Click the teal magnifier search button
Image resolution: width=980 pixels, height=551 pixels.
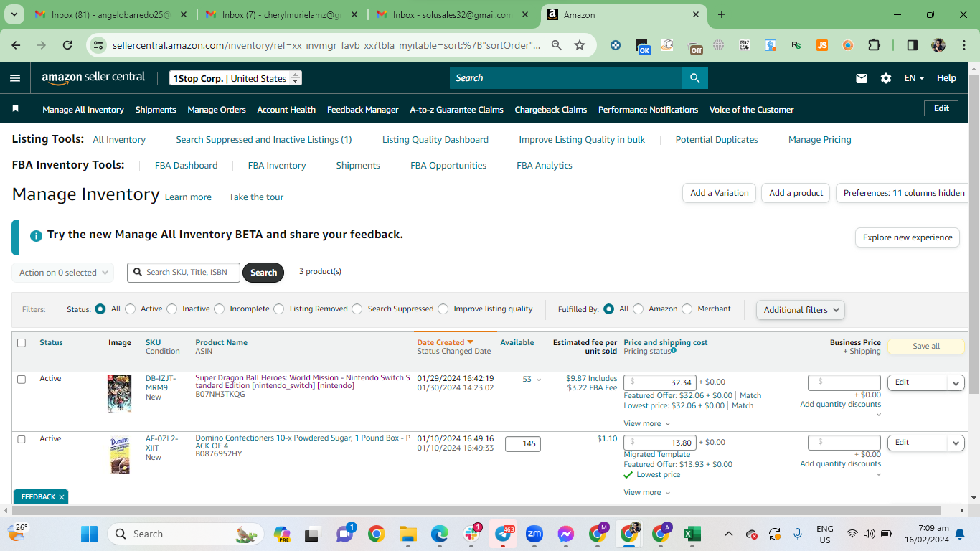694,78
